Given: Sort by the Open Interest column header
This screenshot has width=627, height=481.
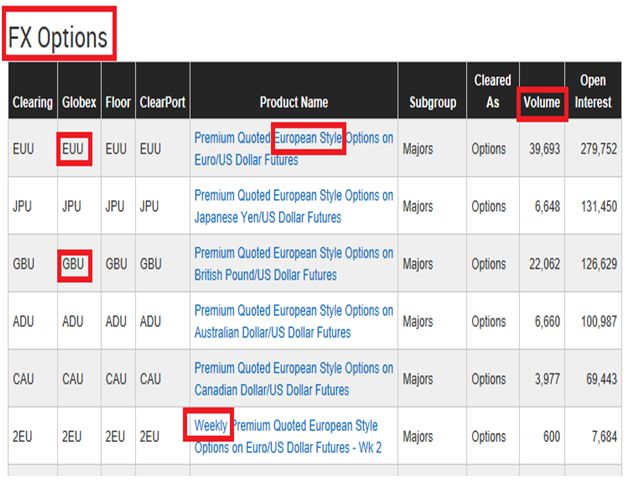Looking at the screenshot, I should pos(593,91).
